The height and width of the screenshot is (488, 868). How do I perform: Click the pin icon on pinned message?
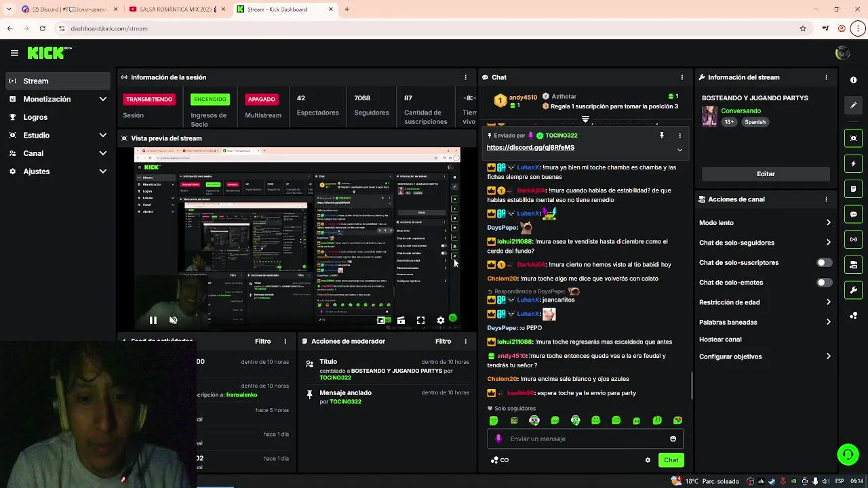662,136
